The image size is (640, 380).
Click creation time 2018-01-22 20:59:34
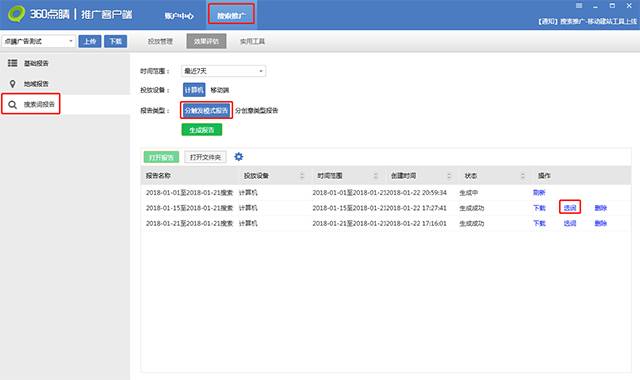click(x=416, y=193)
